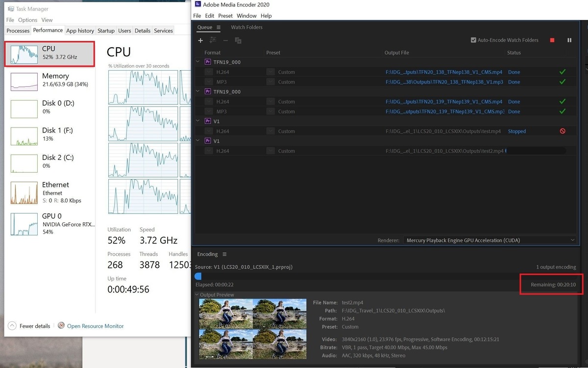Switch to the Processes tab in Task Manager

(18, 30)
